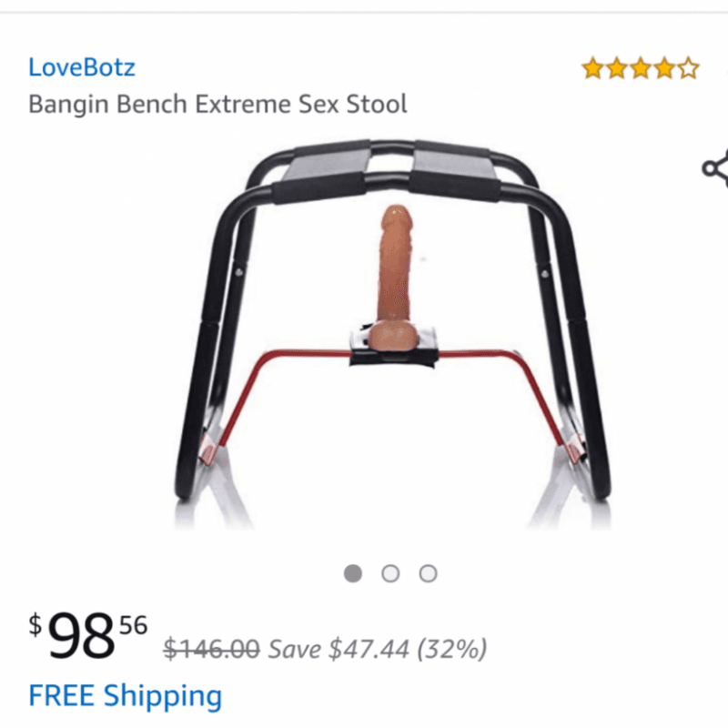
Task: Click the grey divider line at top
Action: click(x=364, y=13)
